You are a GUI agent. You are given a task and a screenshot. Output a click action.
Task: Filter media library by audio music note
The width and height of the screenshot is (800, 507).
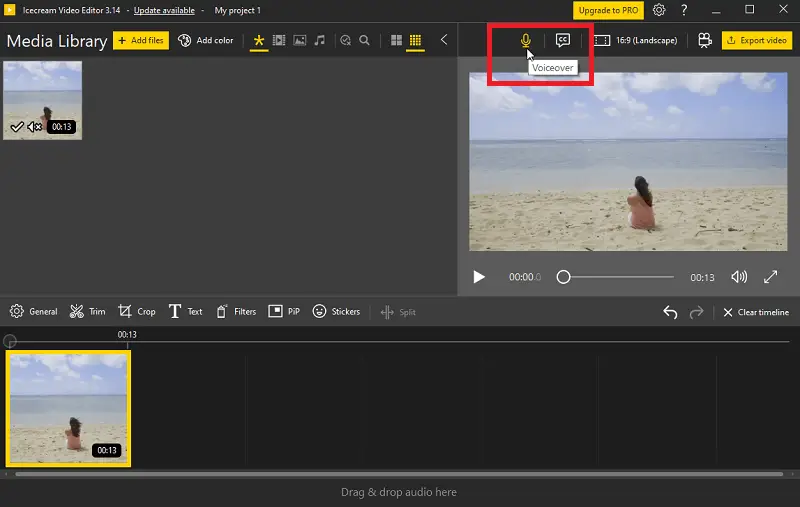click(319, 40)
